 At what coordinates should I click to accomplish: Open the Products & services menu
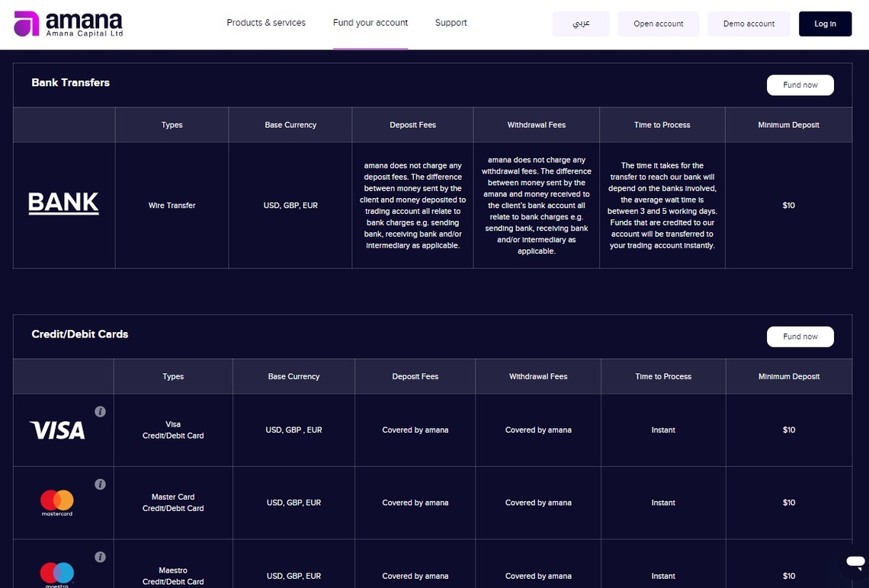pos(266,23)
